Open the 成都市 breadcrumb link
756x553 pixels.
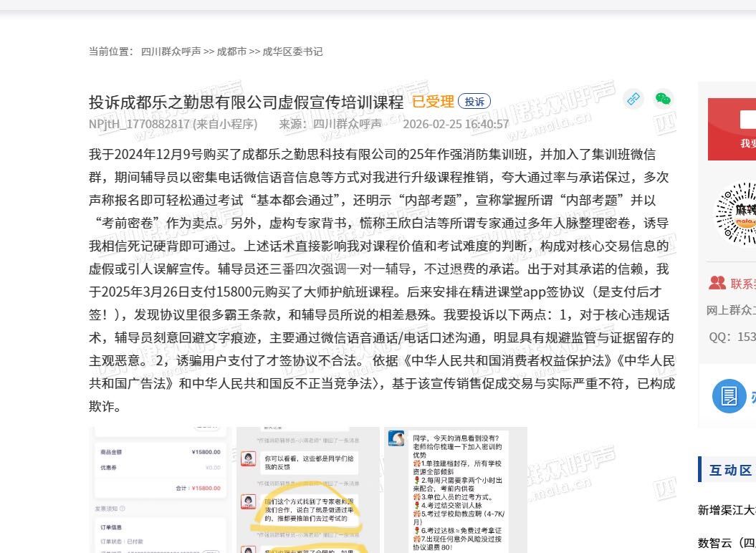pos(231,52)
